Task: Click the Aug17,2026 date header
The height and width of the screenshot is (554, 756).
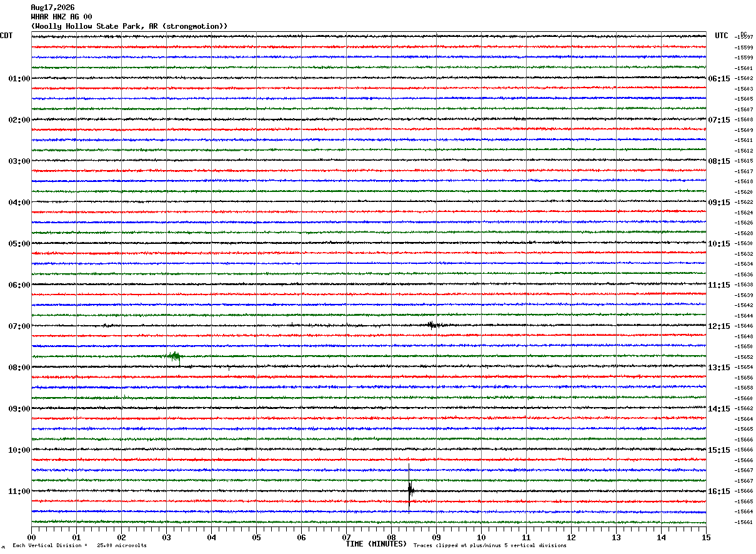Action: click(x=52, y=8)
